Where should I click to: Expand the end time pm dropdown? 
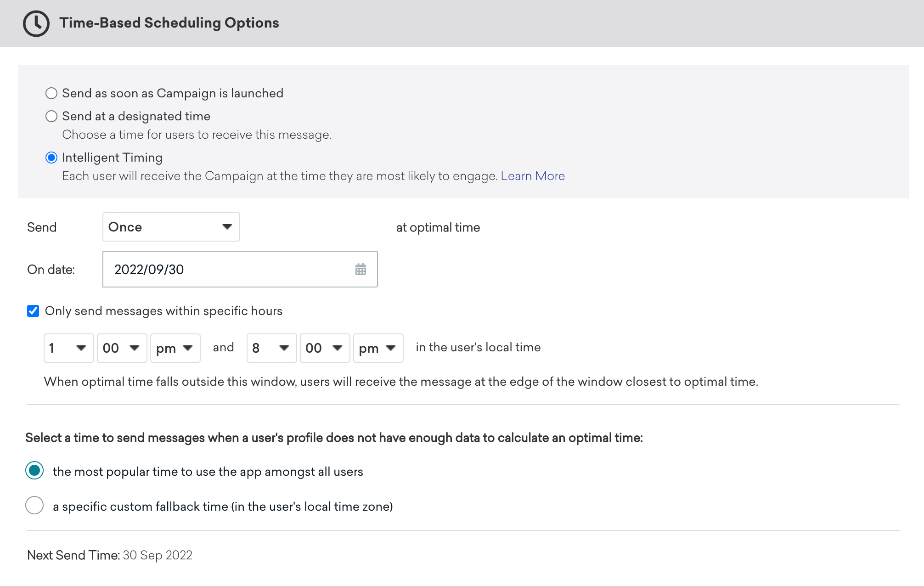pos(376,348)
